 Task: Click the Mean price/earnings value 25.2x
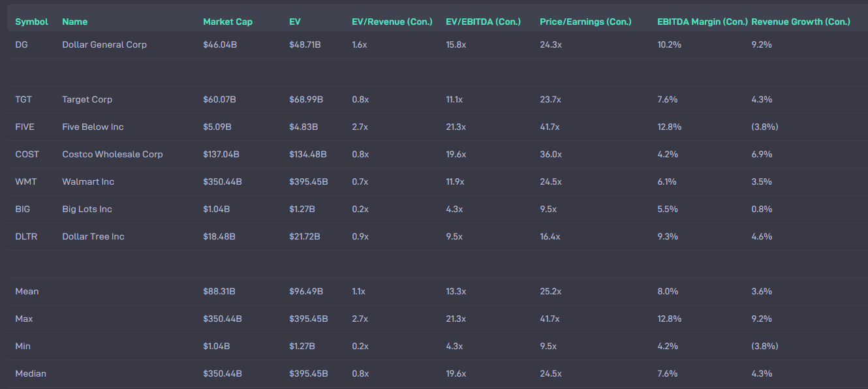(x=550, y=291)
